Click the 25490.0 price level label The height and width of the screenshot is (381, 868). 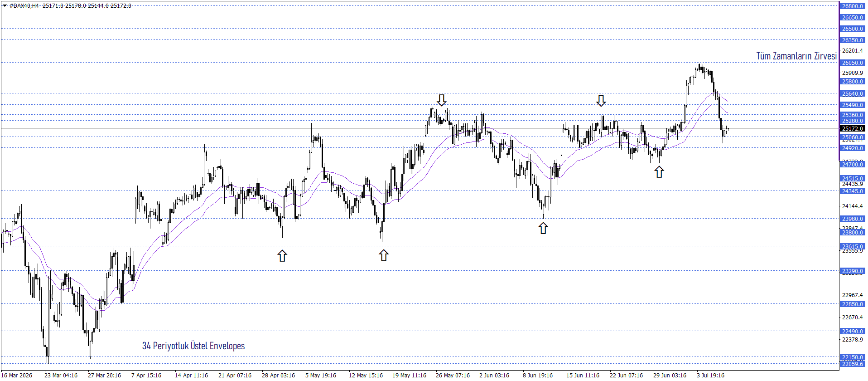click(852, 105)
